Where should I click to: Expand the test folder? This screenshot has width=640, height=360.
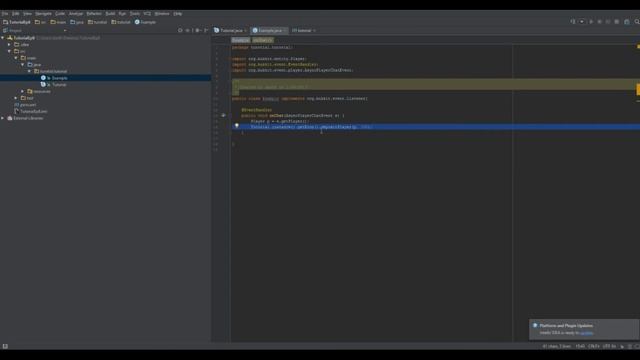(16, 98)
